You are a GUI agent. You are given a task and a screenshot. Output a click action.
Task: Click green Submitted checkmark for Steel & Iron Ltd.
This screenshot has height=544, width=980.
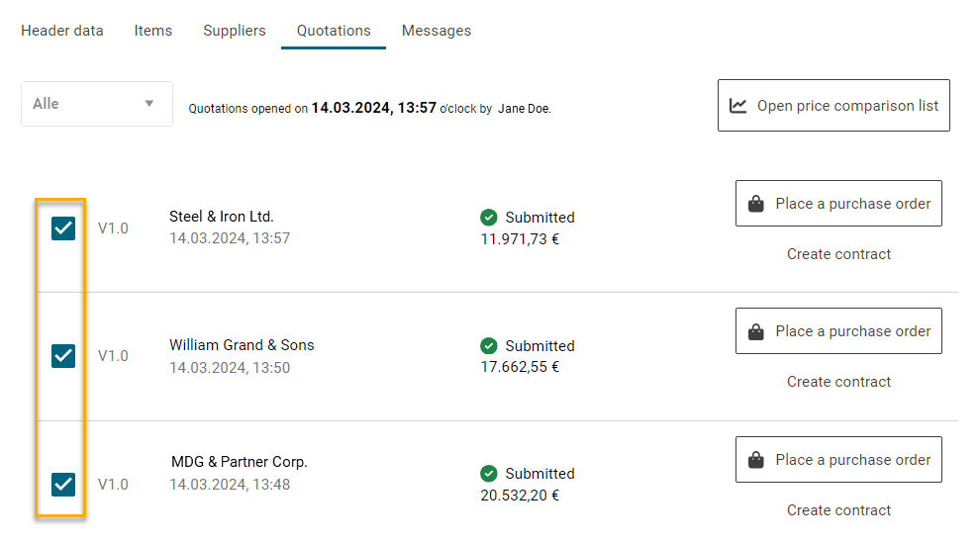[x=489, y=218]
